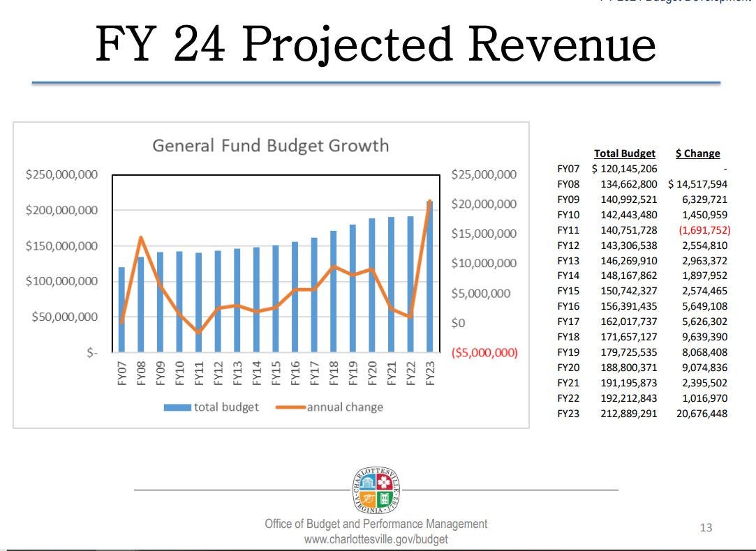The height and width of the screenshot is (551, 756).
Task: Select the $ Change column header
Action: point(697,153)
